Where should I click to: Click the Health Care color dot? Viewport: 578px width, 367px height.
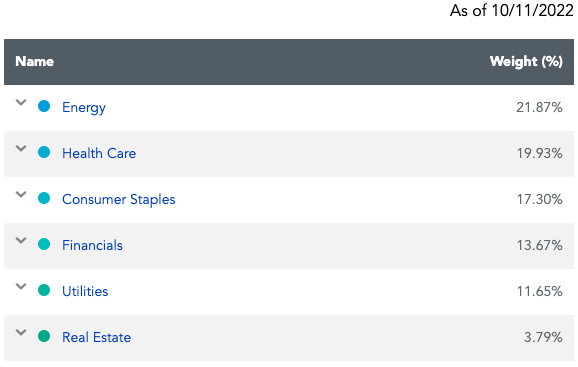click(x=44, y=152)
